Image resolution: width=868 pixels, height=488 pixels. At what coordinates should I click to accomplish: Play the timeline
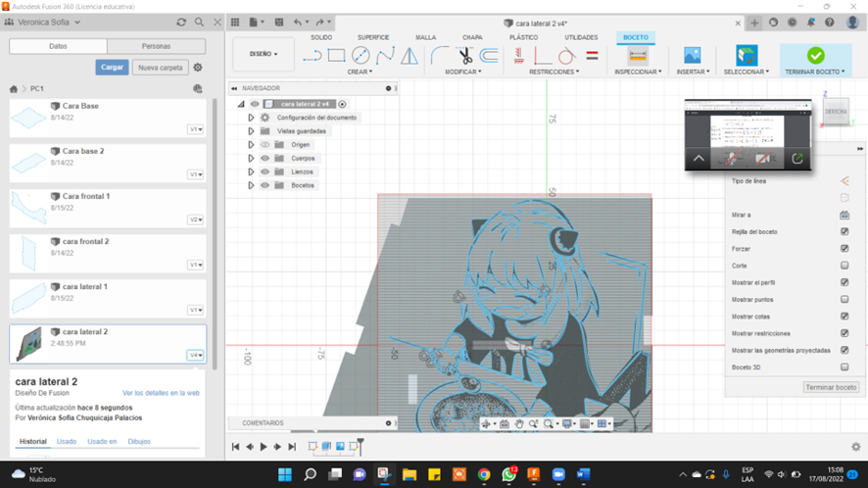pyautogui.click(x=264, y=447)
